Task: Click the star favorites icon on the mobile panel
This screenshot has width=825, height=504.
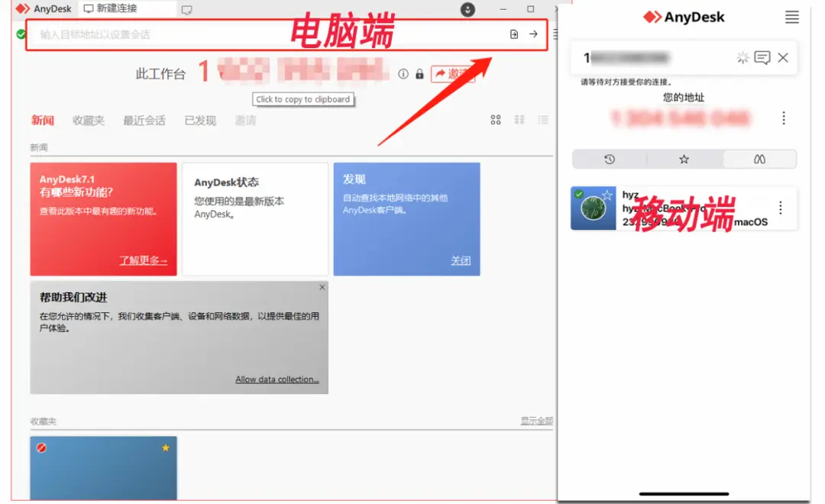Action: coord(684,159)
